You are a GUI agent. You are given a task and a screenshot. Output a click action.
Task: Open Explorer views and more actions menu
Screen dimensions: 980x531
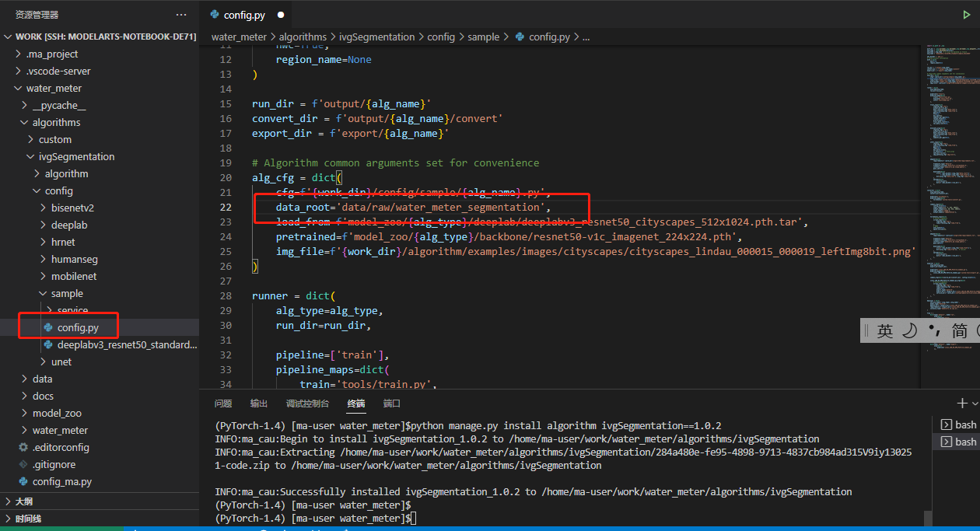click(181, 15)
